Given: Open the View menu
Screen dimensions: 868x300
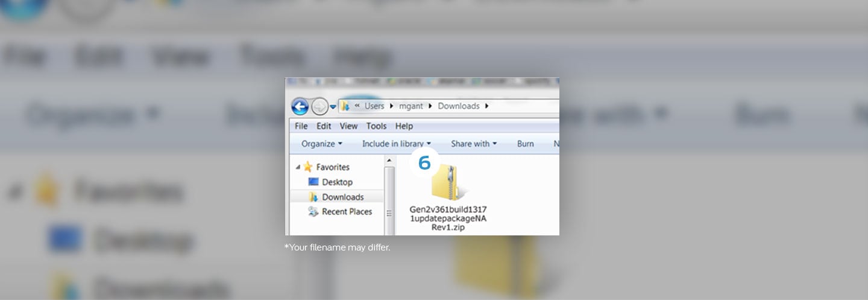Looking at the screenshot, I should pyautogui.click(x=348, y=126).
